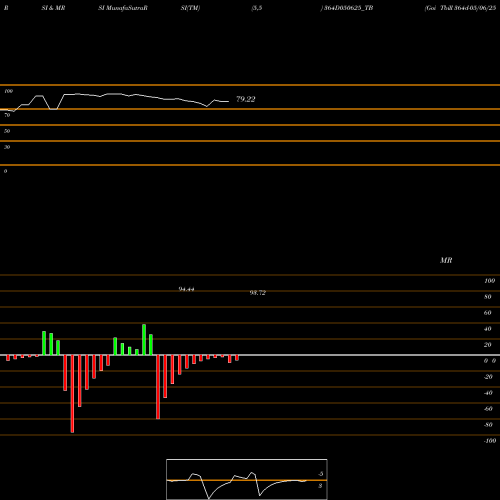The height and width of the screenshot is (500, 500).
Task: Select the 'SI & MR' header text
Action: (x=53, y=8)
